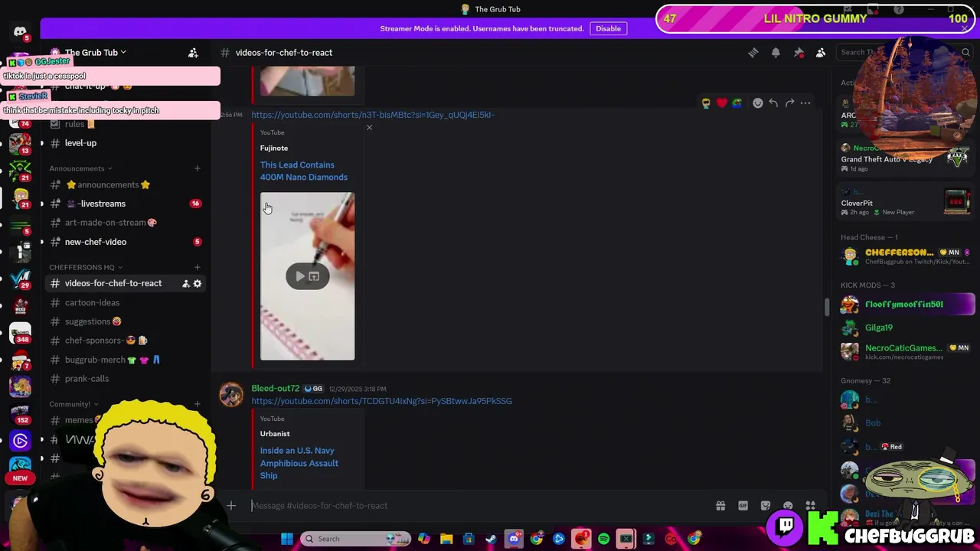Viewport: 980px width, 551px height.
Task: Click the Fujinote video thumbnail open-in icon
Action: tap(314, 276)
